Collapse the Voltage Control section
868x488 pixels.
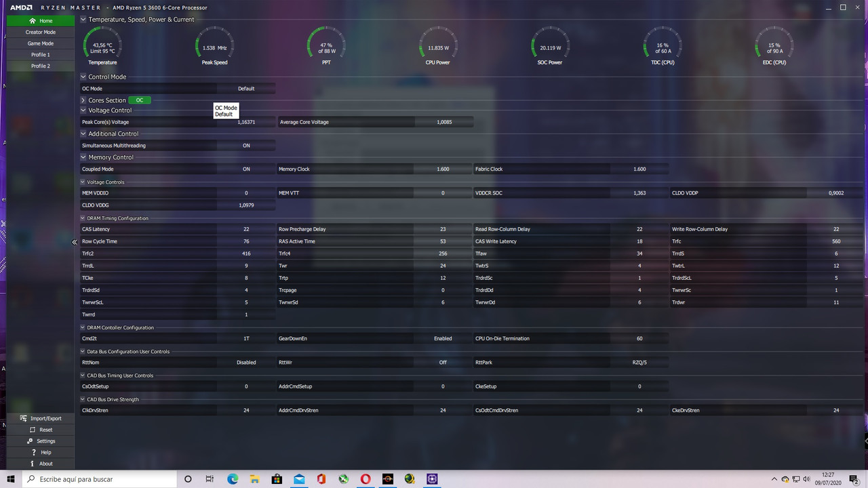coord(83,110)
